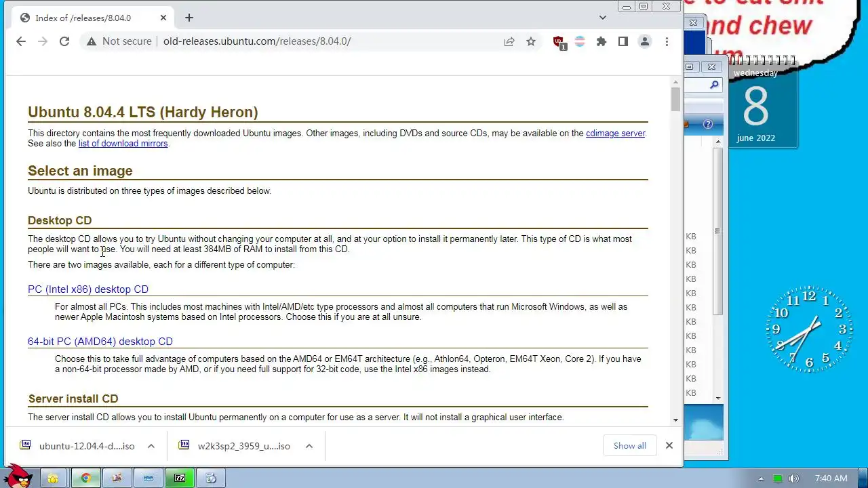The height and width of the screenshot is (488, 868).
Task: Click Show all downloads button
Action: 630,446
